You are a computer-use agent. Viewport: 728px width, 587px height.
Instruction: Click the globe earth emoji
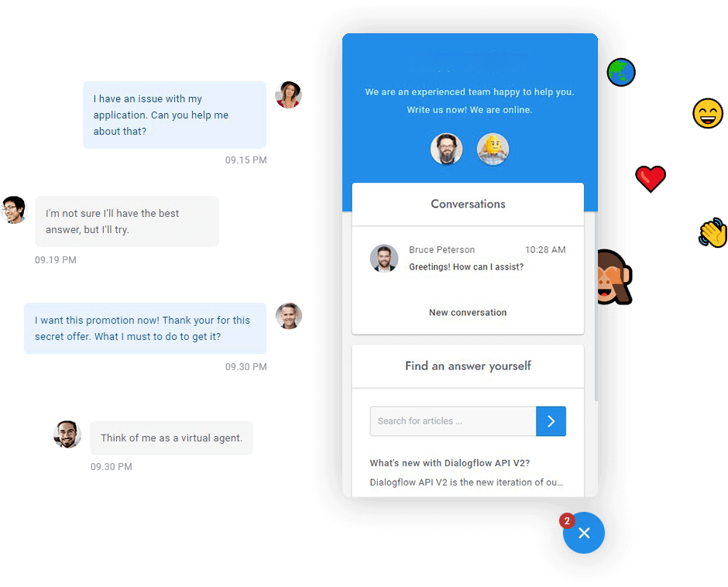point(621,72)
